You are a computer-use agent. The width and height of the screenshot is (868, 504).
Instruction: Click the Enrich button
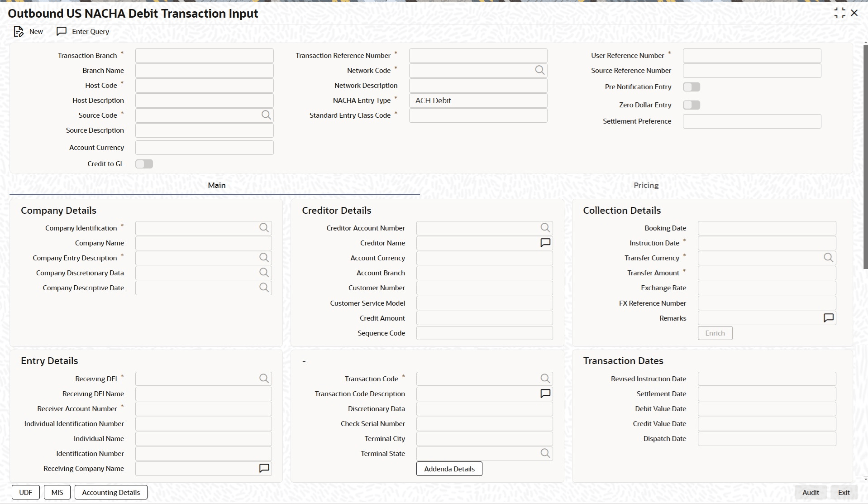pos(715,333)
